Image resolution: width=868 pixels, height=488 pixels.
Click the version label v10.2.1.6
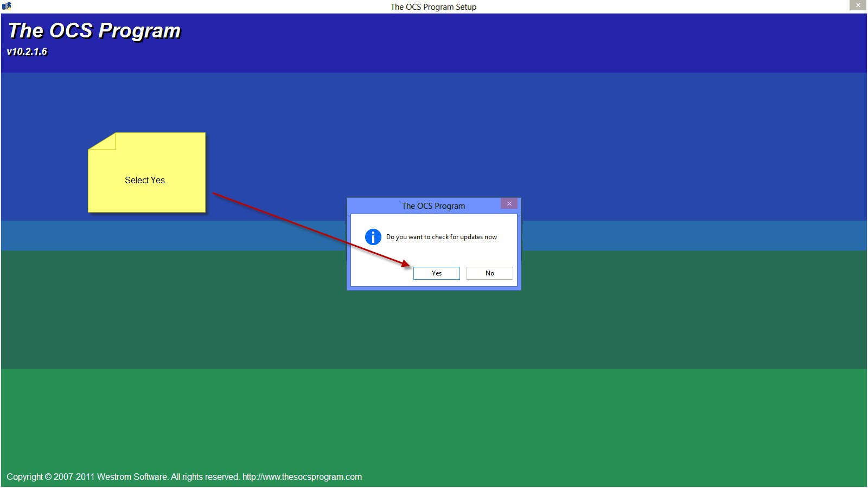tap(27, 52)
